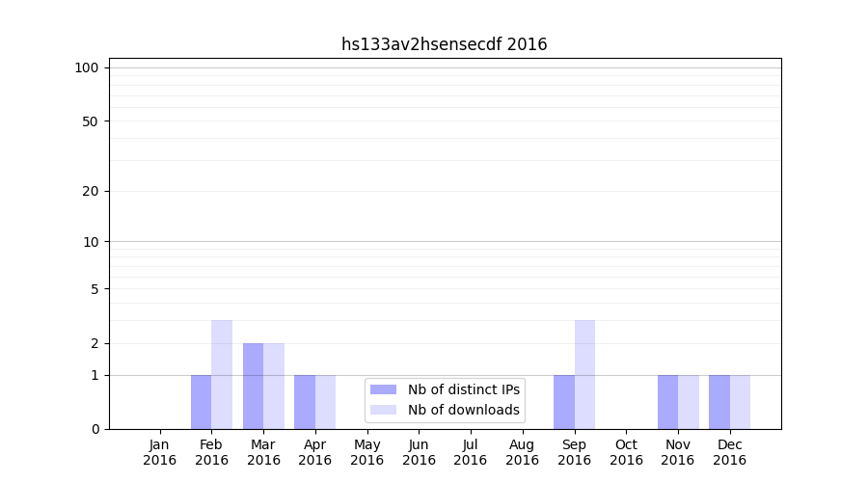Click the April distinct IPs bar

(x=305, y=402)
